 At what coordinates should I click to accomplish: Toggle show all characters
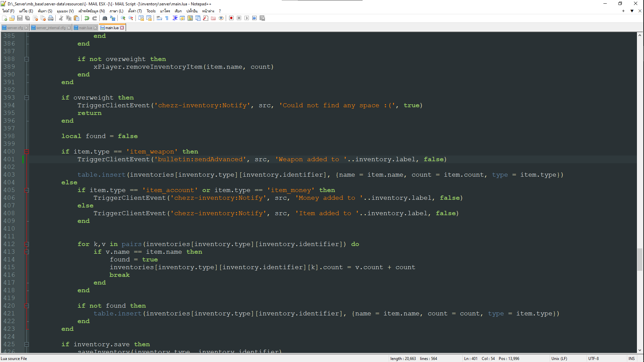coord(167,18)
